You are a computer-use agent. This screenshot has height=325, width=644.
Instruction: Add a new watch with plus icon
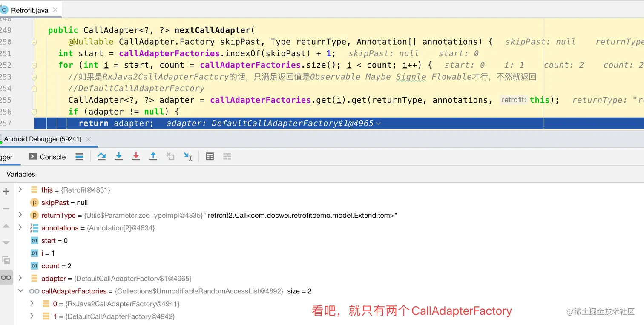click(6, 192)
